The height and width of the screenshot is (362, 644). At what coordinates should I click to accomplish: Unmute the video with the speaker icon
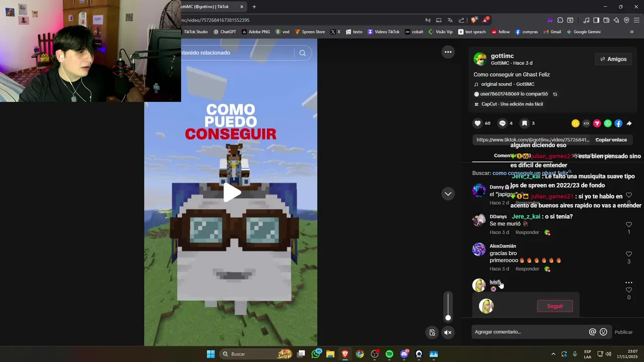coord(448,332)
